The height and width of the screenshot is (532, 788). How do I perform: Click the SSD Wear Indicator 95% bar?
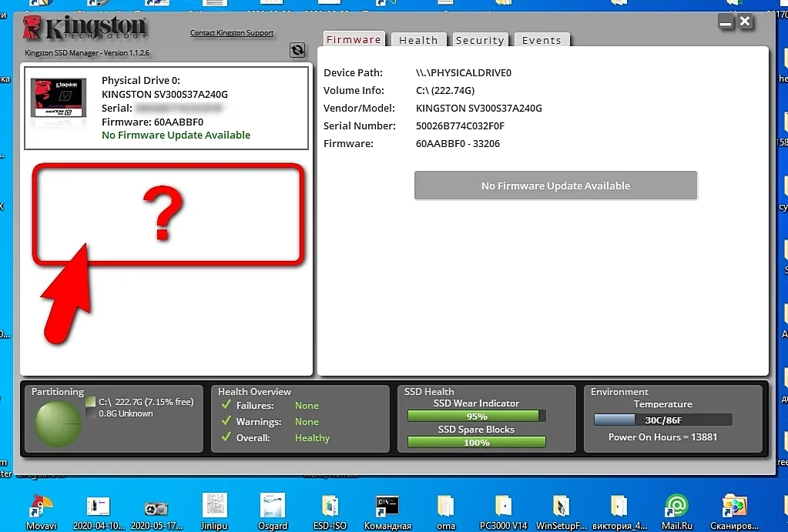pos(476,417)
